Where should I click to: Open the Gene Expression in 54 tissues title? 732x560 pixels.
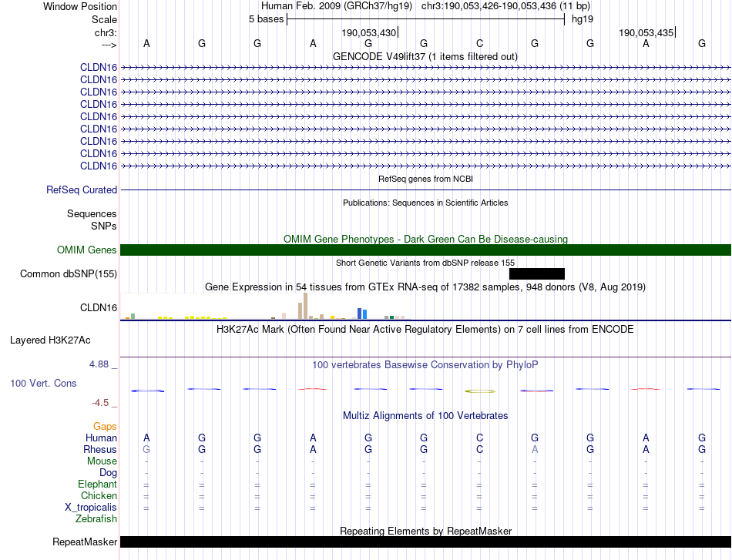pos(425,287)
